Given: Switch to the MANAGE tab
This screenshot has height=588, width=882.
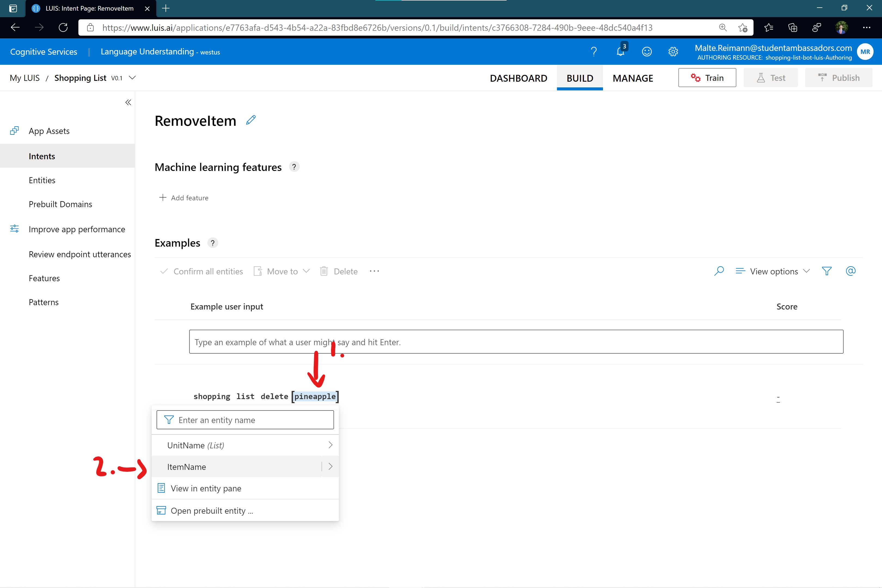Looking at the screenshot, I should click(x=633, y=78).
